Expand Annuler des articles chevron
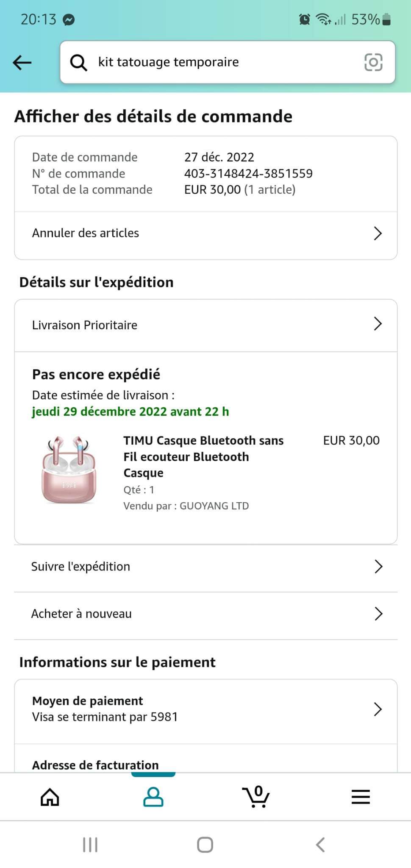This screenshot has height=868, width=411. point(378,233)
